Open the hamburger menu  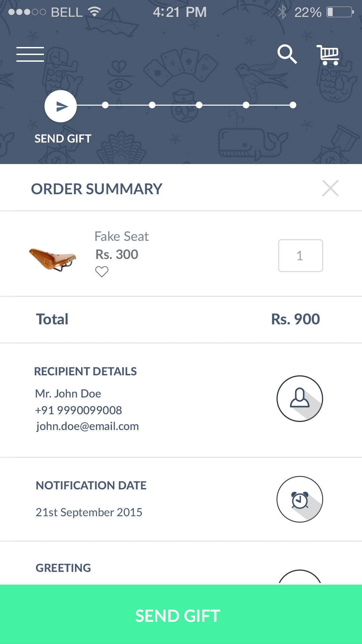point(30,54)
